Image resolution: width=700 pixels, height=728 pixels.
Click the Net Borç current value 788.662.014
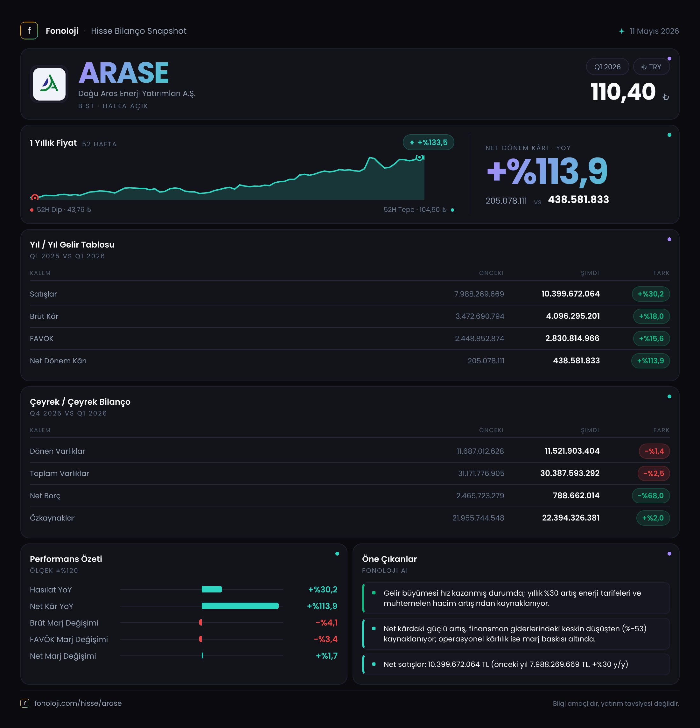pyautogui.click(x=576, y=495)
